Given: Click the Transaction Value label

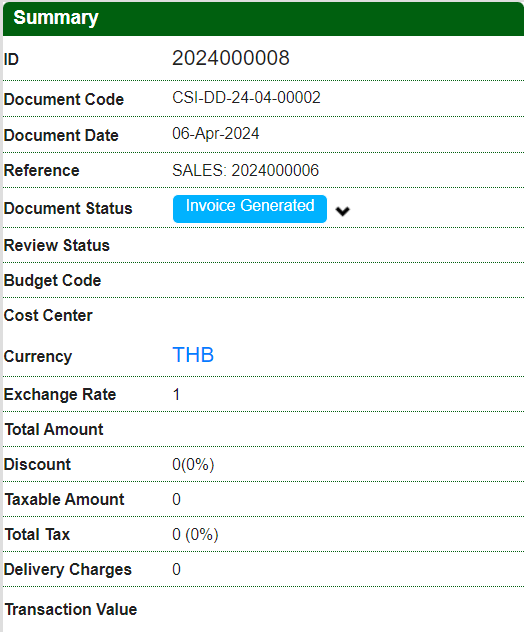Looking at the screenshot, I should tap(71, 609).
